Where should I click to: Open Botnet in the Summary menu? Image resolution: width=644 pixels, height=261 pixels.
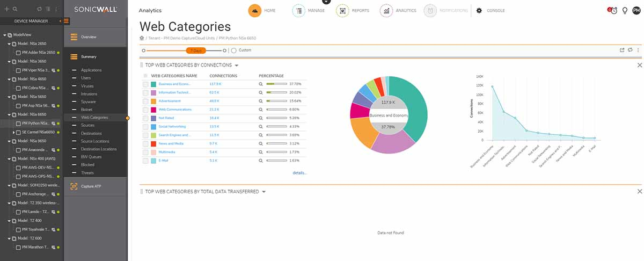tap(86, 109)
